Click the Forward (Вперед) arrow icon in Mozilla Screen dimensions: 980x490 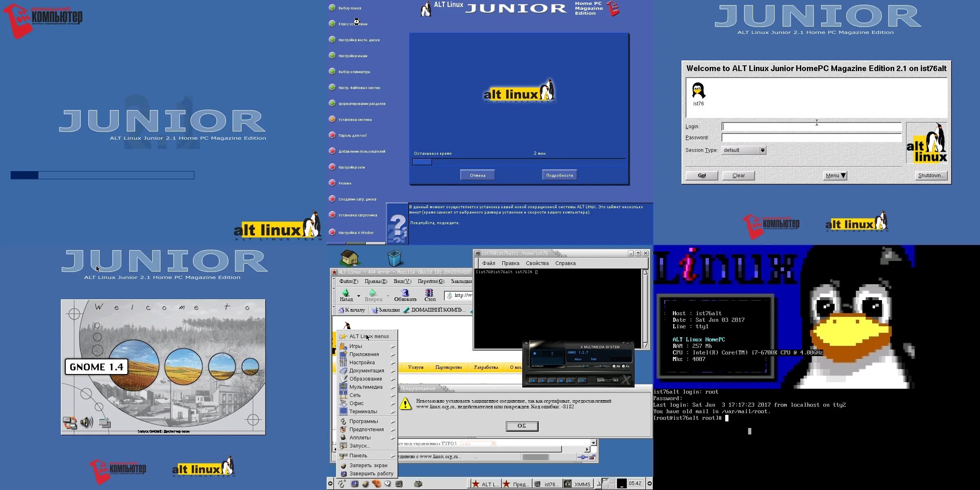point(372,293)
